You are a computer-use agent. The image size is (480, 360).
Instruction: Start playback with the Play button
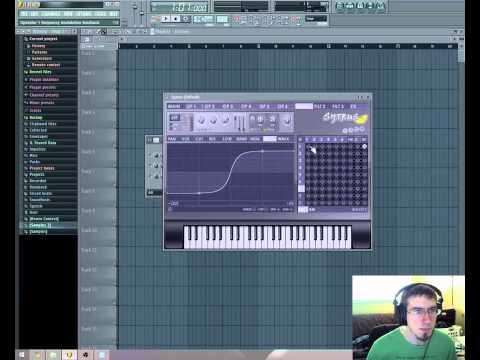click(x=166, y=19)
